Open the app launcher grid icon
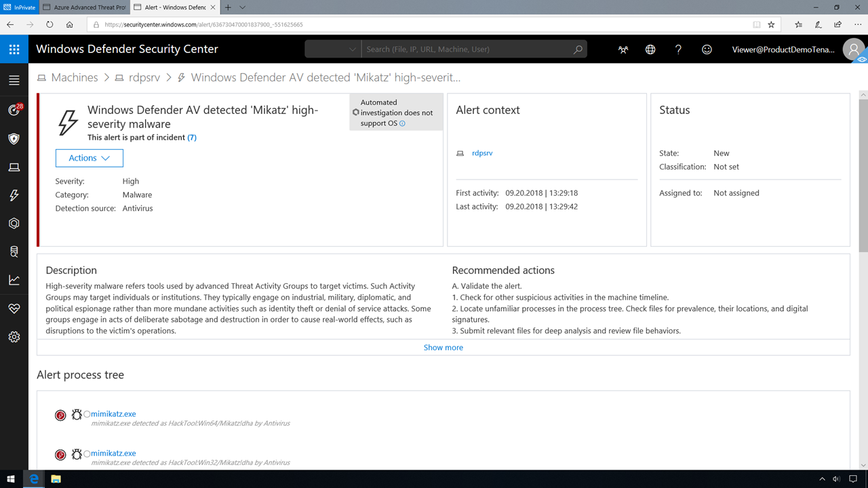 14,49
